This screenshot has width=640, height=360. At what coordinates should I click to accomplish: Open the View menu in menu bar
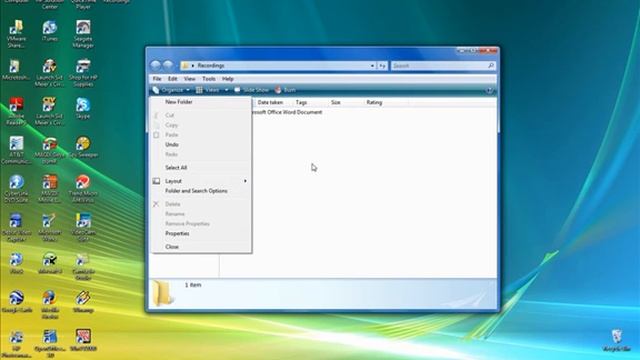(x=189, y=79)
